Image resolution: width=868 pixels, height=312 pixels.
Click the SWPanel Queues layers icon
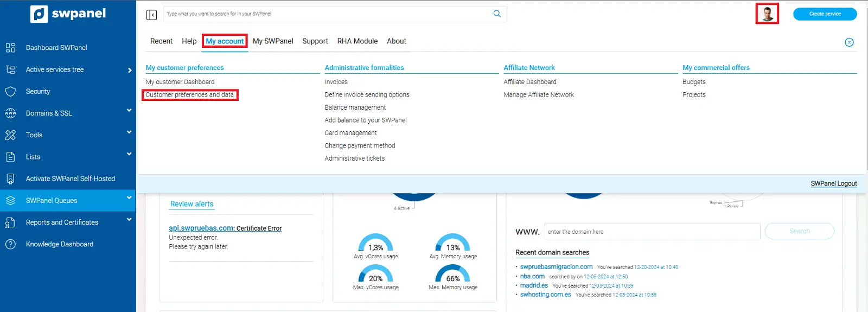pos(11,201)
